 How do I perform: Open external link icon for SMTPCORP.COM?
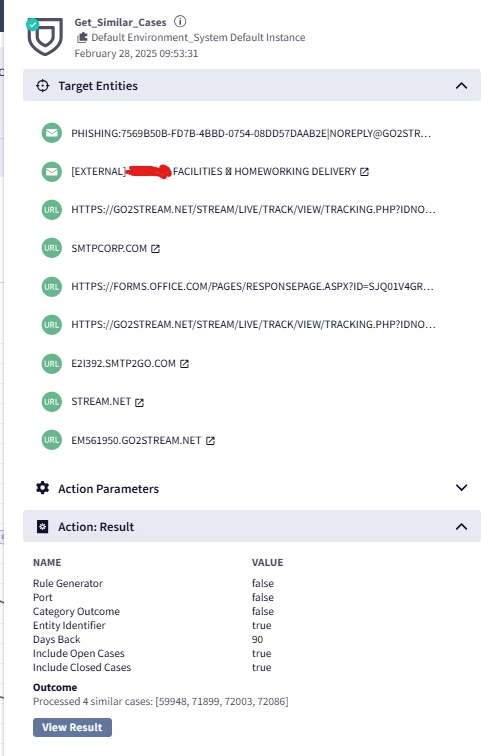pos(155,249)
